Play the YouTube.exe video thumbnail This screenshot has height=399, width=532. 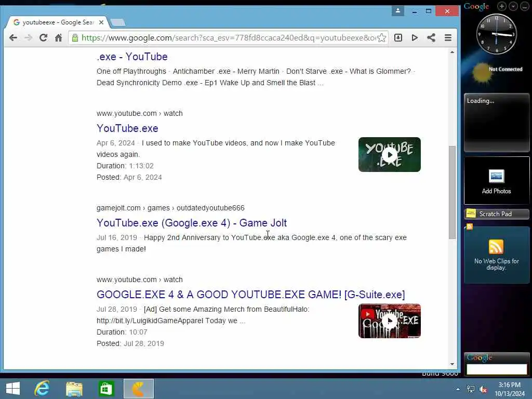pos(390,155)
